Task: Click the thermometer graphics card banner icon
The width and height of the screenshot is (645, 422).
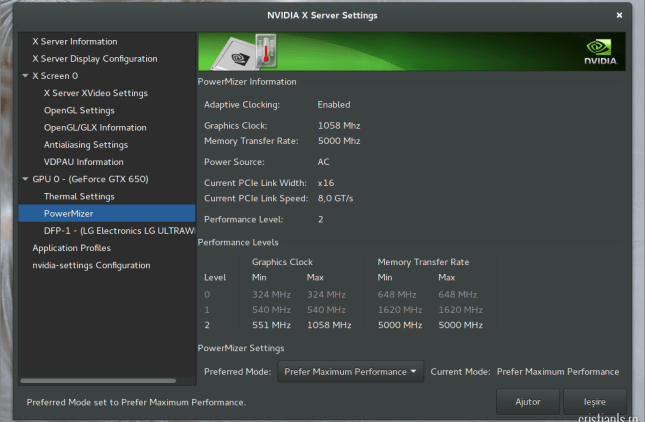Action: 245,51
